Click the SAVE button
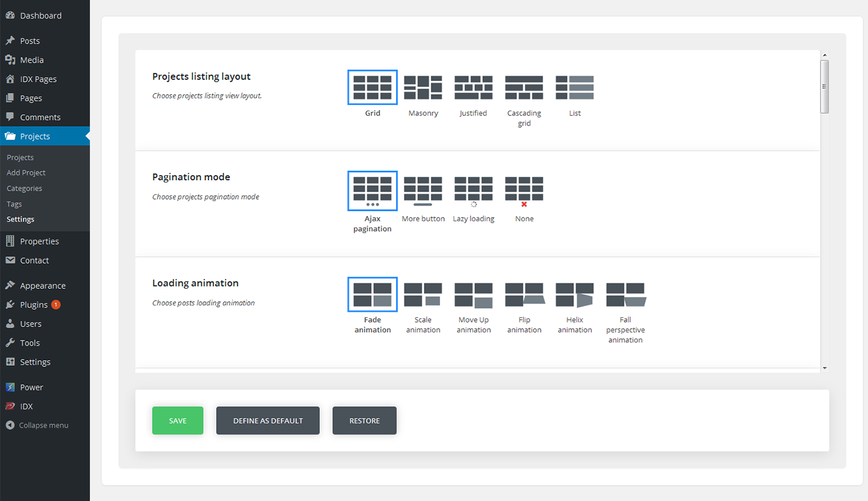This screenshot has width=868, height=501. pyautogui.click(x=177, y=420)
